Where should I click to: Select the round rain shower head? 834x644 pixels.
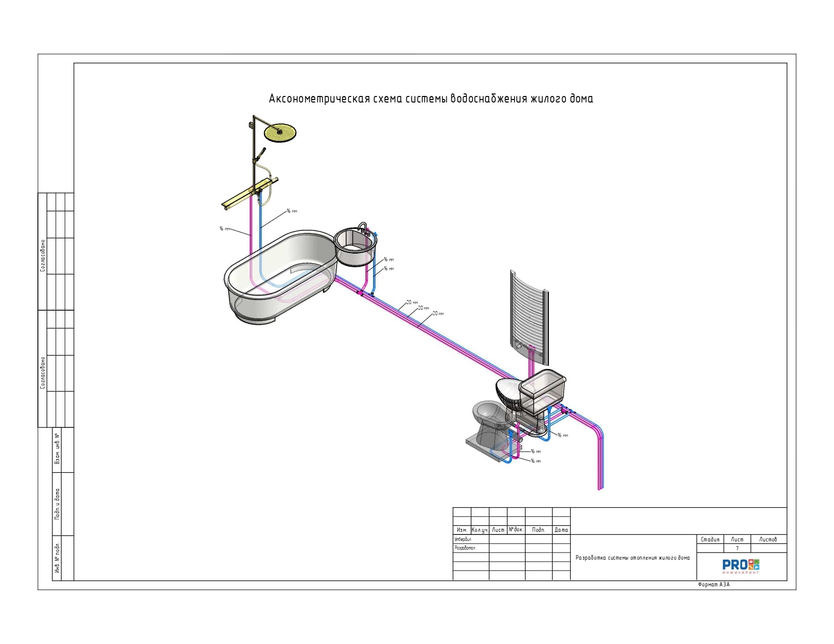coord(280,132)
